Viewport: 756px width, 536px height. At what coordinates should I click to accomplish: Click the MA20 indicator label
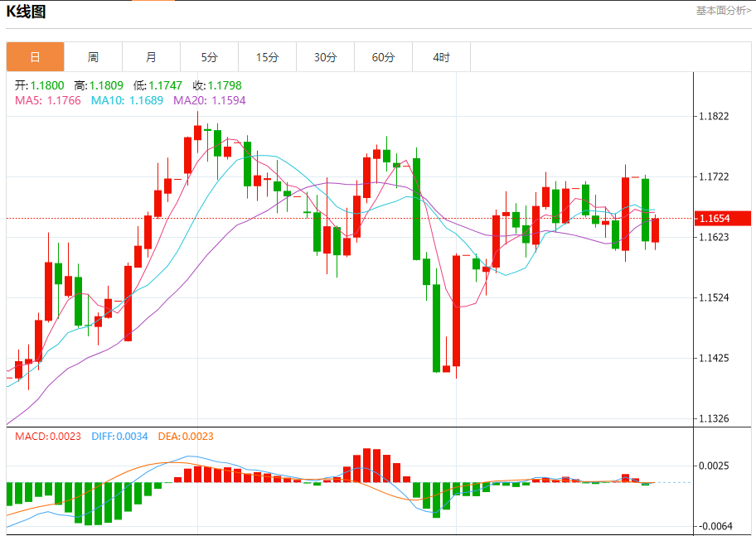coord(210,100)
